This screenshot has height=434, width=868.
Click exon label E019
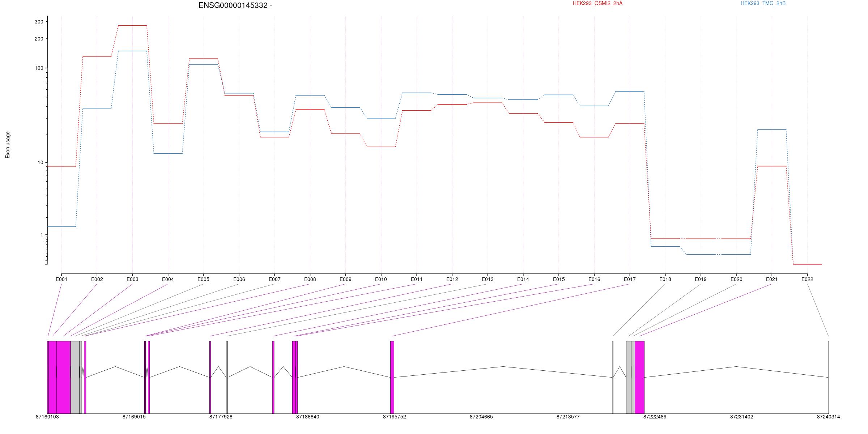click(701, 279)
